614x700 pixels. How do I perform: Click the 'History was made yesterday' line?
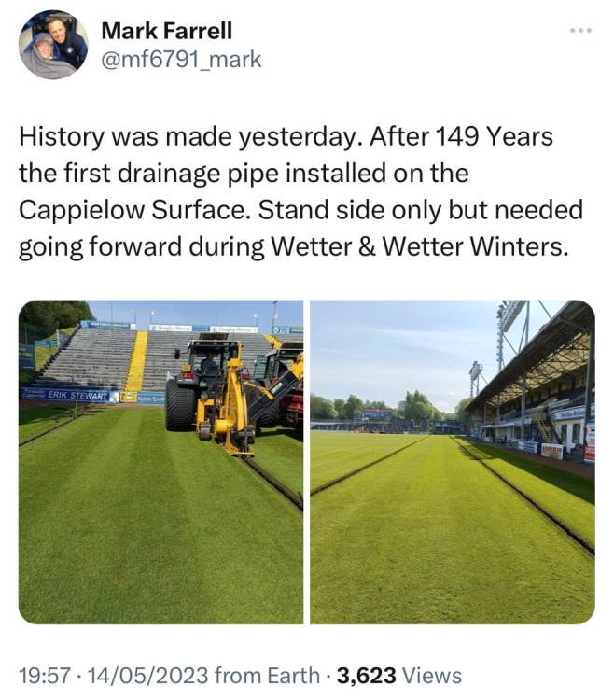coord(188,136)
